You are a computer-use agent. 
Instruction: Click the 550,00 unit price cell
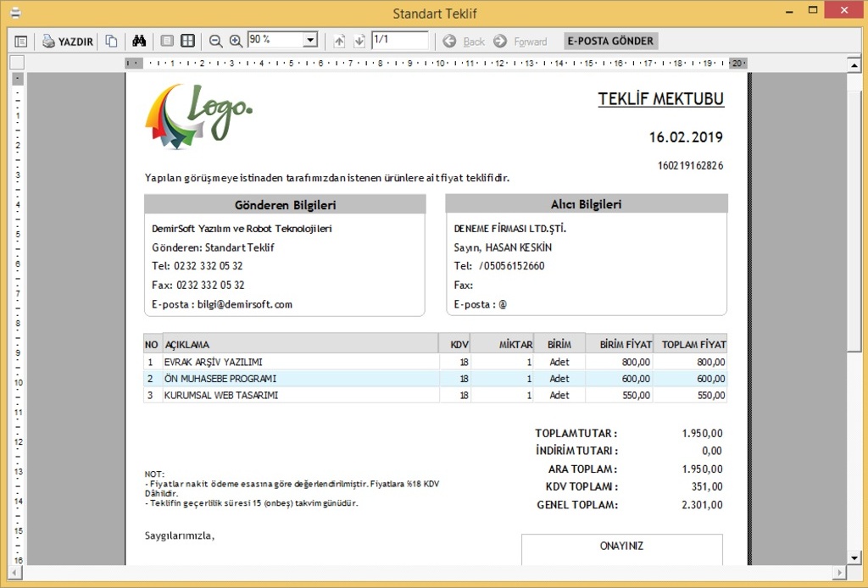(620, 395)
